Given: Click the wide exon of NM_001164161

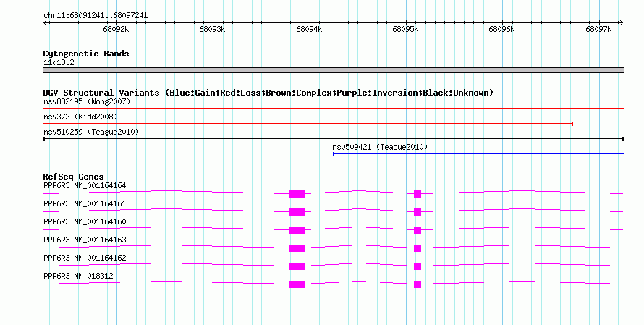Looking at the screenshot, I should tap(297, 212).
